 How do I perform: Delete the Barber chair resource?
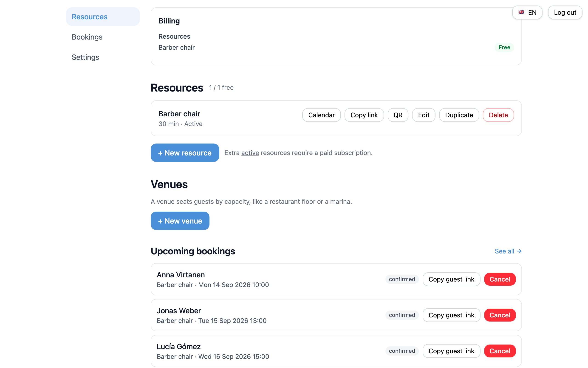pyautogui.click(x=498, y=115)
